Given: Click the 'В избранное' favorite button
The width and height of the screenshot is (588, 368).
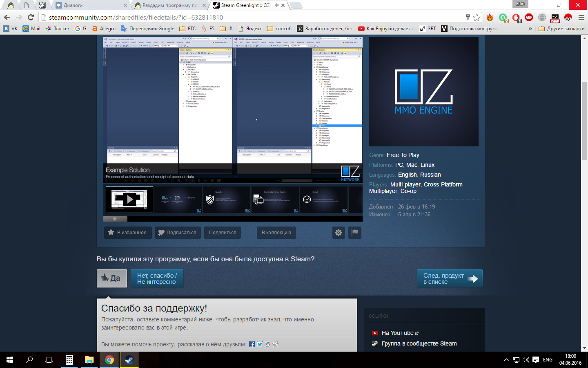Looking at the screenshot, I should point(128,233).
